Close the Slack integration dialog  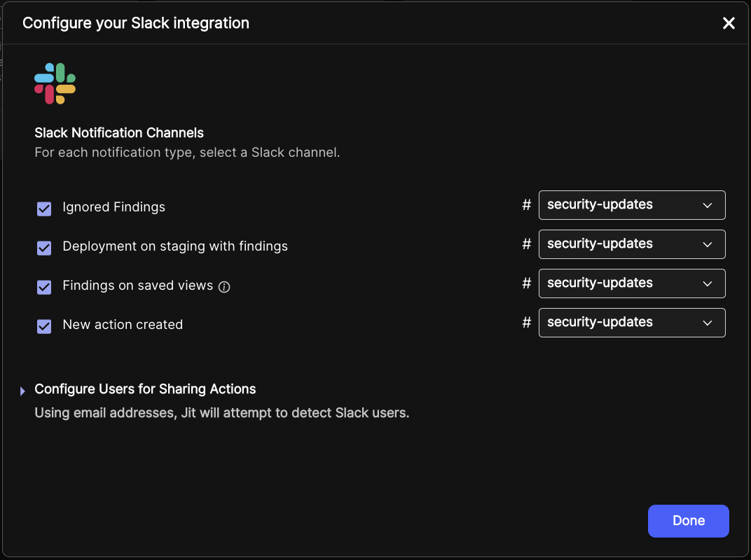pos(729,23)
